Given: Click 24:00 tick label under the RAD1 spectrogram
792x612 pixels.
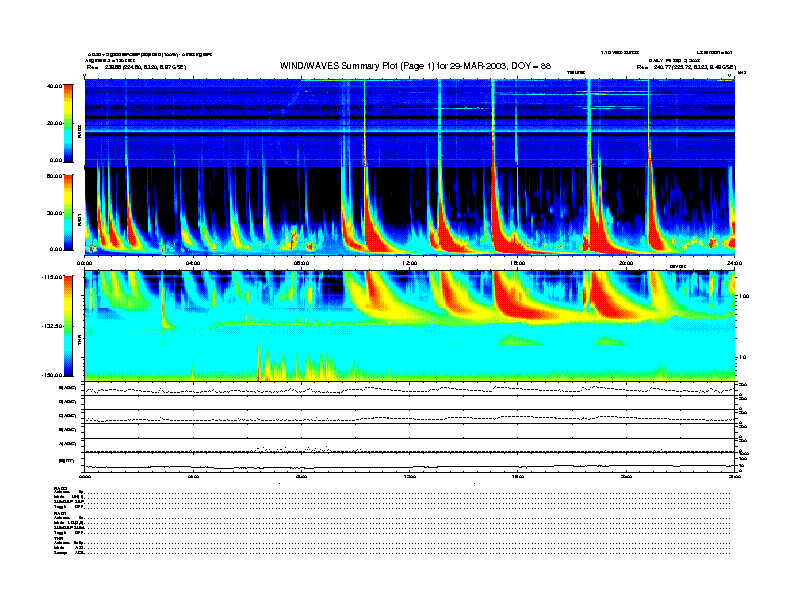Looking at the screenshot, I should click(734, 263).
